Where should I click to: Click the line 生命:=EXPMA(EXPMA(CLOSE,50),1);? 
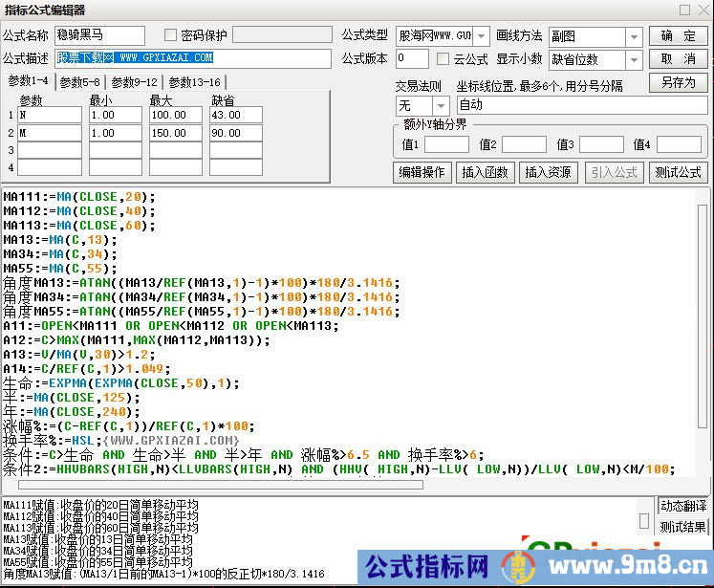[x=121, y=383]
